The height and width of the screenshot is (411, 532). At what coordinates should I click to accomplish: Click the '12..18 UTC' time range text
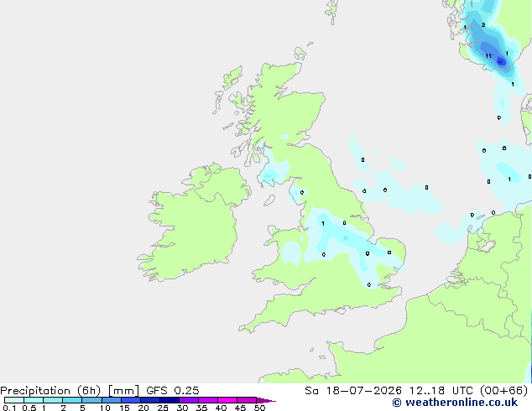point(441,391)
